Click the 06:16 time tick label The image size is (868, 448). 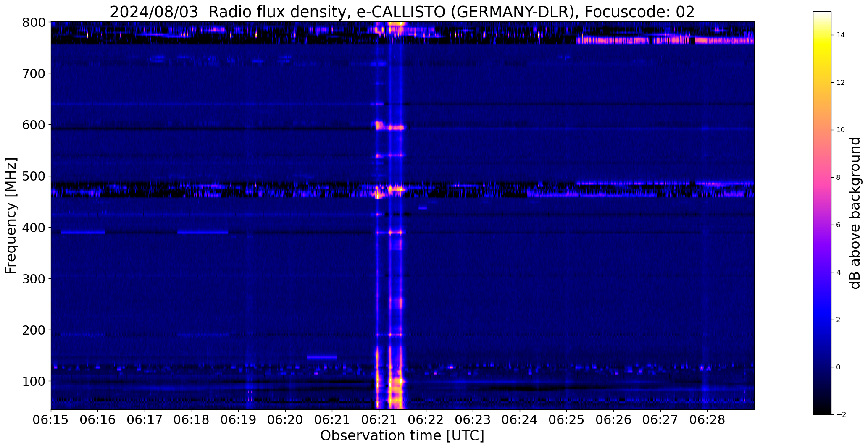98,420
